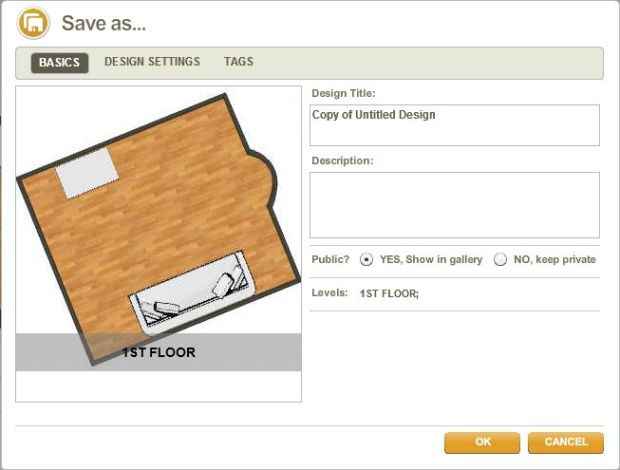The height and width of the screenshot is (470, 620).
Task: Click the Description text area
Action: 455,205
